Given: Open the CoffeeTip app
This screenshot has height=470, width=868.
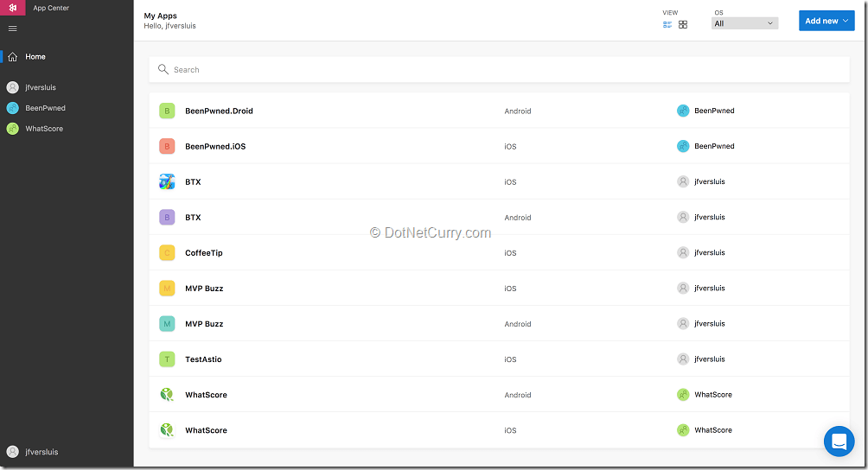Looking at the screenshot, I should 204,252.
